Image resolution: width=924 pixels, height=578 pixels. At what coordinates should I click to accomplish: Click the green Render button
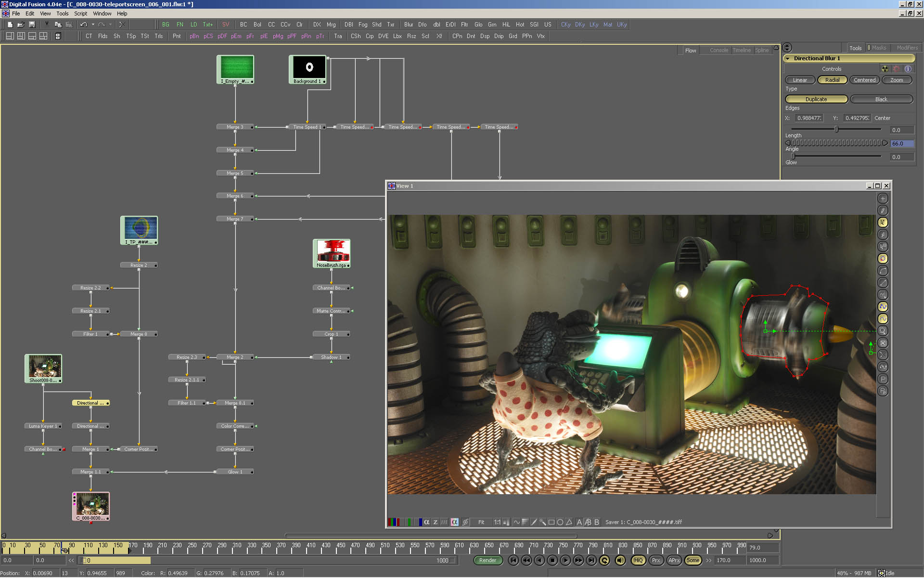[488, 560]
